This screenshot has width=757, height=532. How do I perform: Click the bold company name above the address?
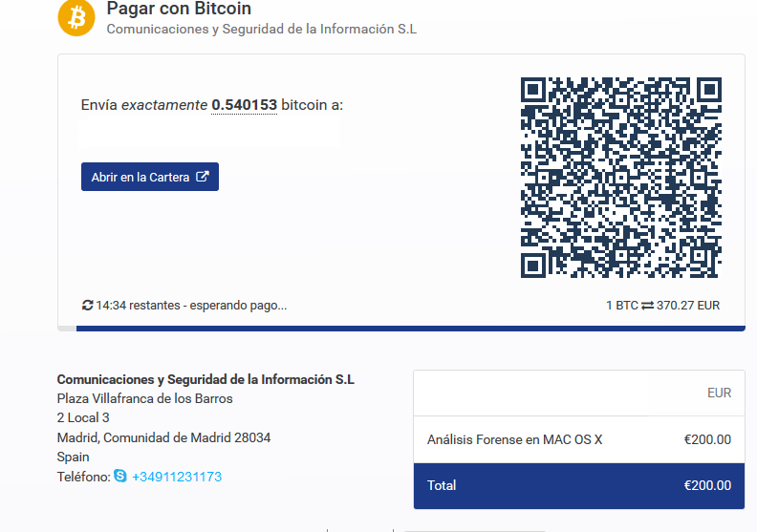(x=205, y=379)
